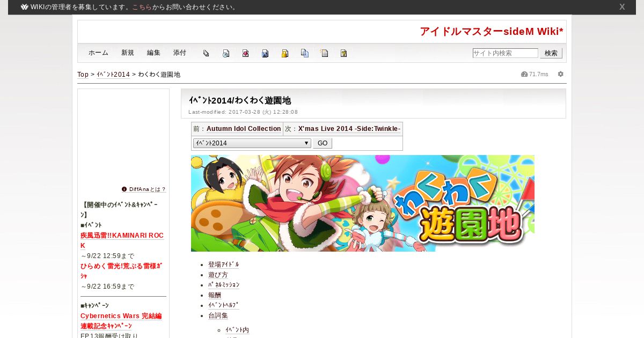Viewport: 644px width, 338px height.
Task: Jump to 遊び方 section
Action: tap(218, 275)
